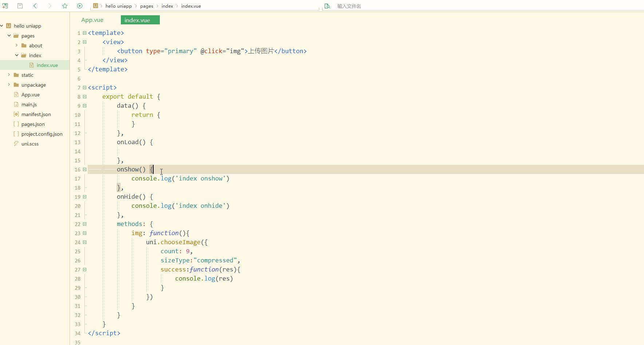644x345 pixels.
Task: Click 'hello uniapp' in the breadcrumb
Action: point(119,6)
